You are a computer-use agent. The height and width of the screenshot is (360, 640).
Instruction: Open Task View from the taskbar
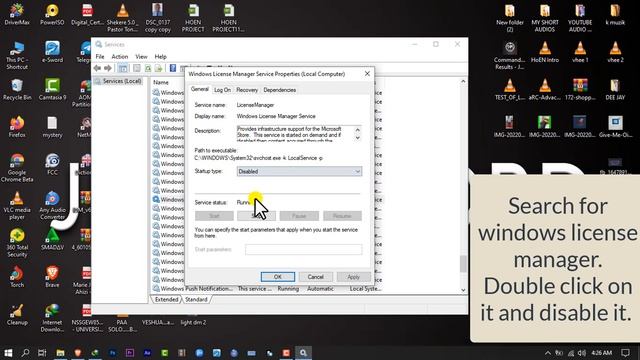click(x=42, y=353)
